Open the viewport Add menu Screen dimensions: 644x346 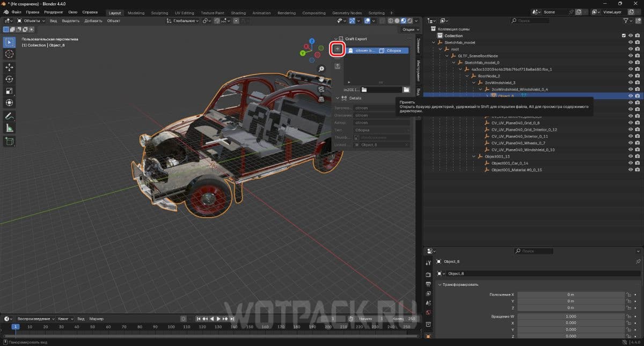93,20
